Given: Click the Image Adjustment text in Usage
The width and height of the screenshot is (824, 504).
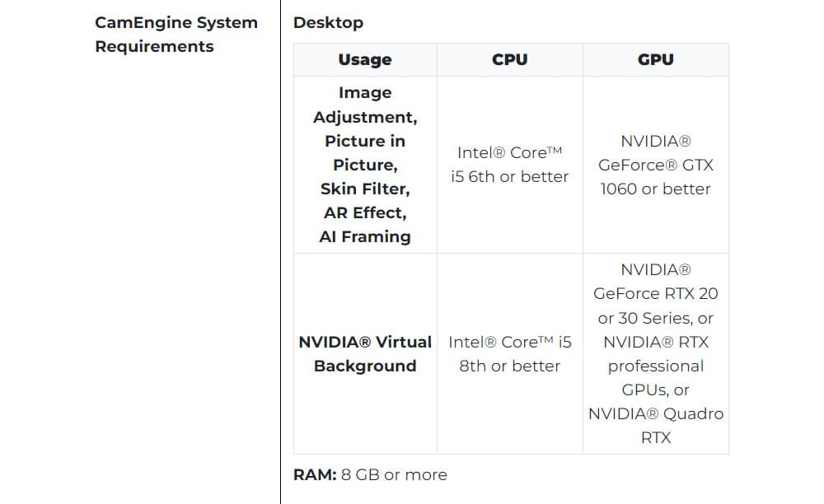Looking at the screenshot, I should (364, 105).
